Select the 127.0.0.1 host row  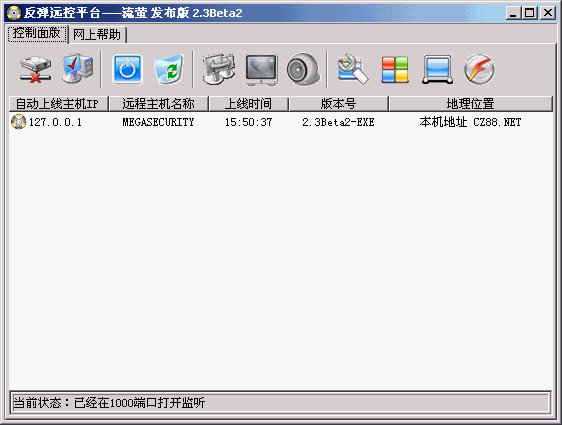click(281, 122)
